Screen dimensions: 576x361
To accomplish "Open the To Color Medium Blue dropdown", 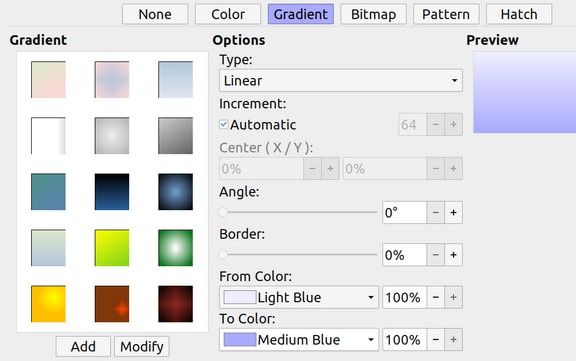I will click(x=299, y=340).
